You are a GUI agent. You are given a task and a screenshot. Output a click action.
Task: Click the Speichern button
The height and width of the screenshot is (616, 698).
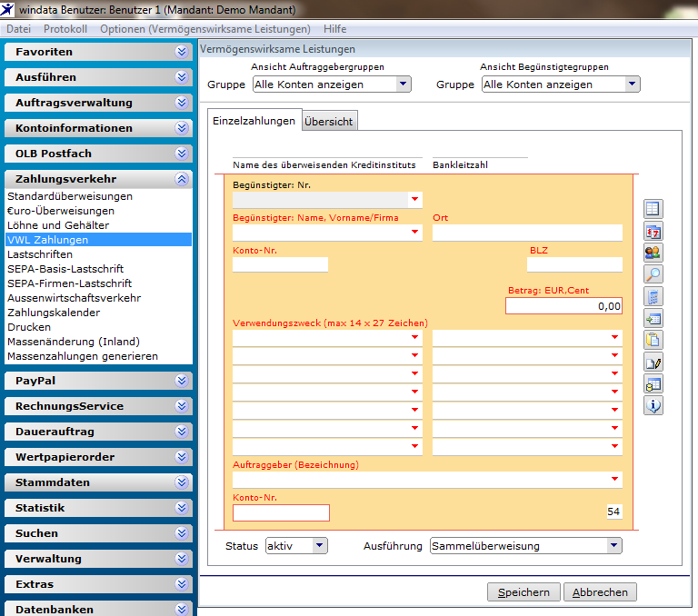point(523,592)
